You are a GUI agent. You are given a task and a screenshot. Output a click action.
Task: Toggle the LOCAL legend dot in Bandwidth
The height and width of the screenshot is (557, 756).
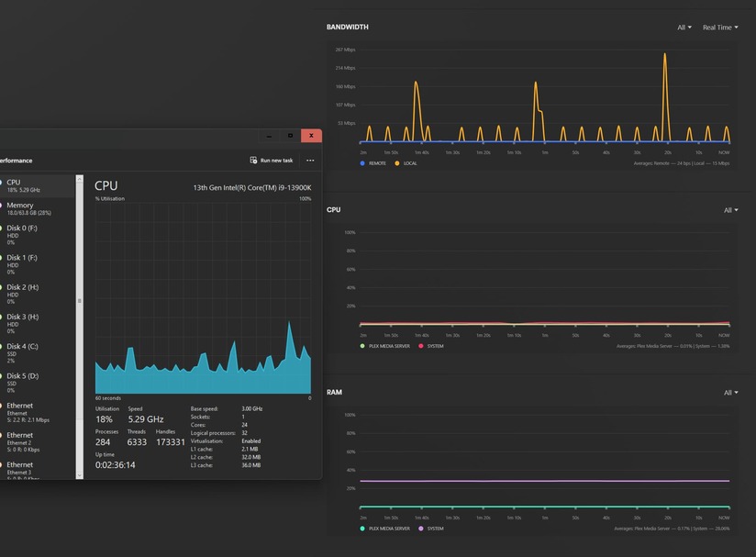[396, 163]
